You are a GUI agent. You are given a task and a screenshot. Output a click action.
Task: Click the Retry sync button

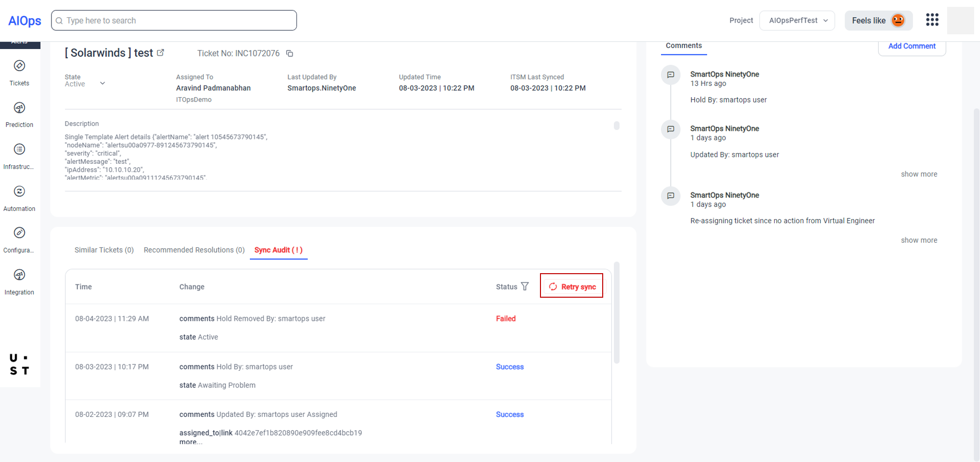[572, 287]
